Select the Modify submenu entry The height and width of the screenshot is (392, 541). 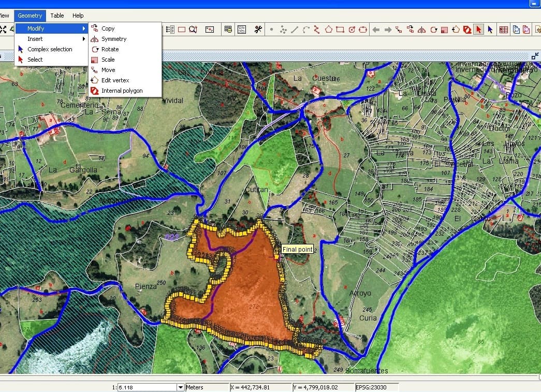click(x=51, y=28)
